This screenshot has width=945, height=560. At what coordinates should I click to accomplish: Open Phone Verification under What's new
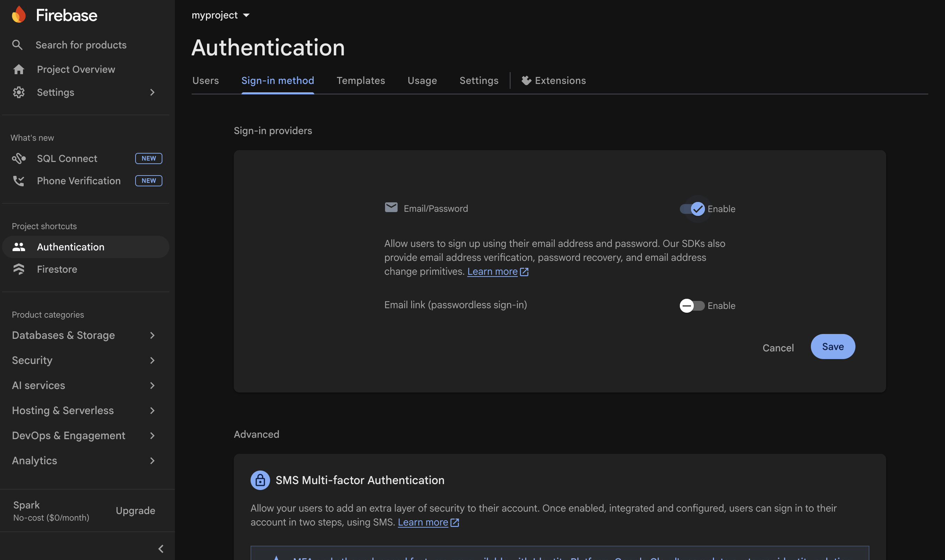click(x=85, y=181)
